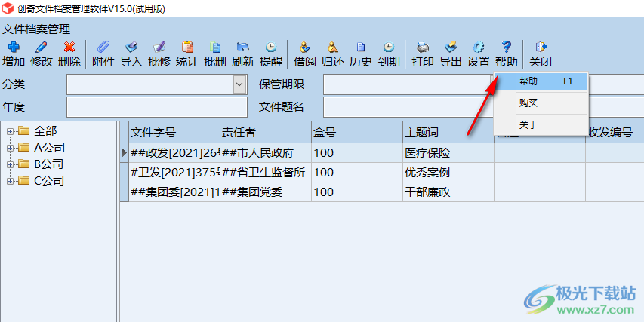Click inside the 保管期限 field

[408, 84]
